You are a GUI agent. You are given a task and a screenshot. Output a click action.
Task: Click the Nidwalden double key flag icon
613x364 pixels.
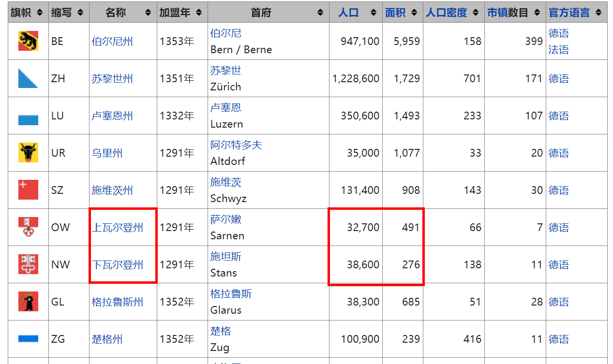coord(28,264)
